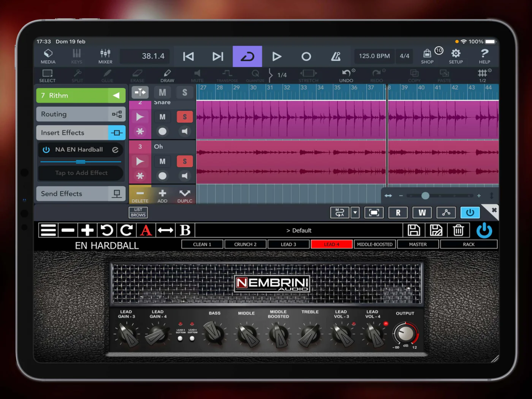The height and width of the screenshot is (399, 532).
Task: Click the 4/4 time signature field
Action: [x=404, y=56]
